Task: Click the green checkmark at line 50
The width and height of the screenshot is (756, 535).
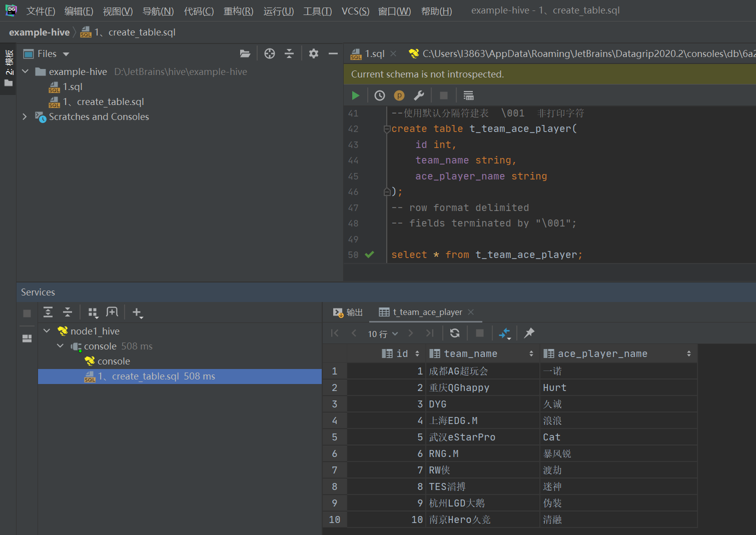Action: tap(369, 254)
